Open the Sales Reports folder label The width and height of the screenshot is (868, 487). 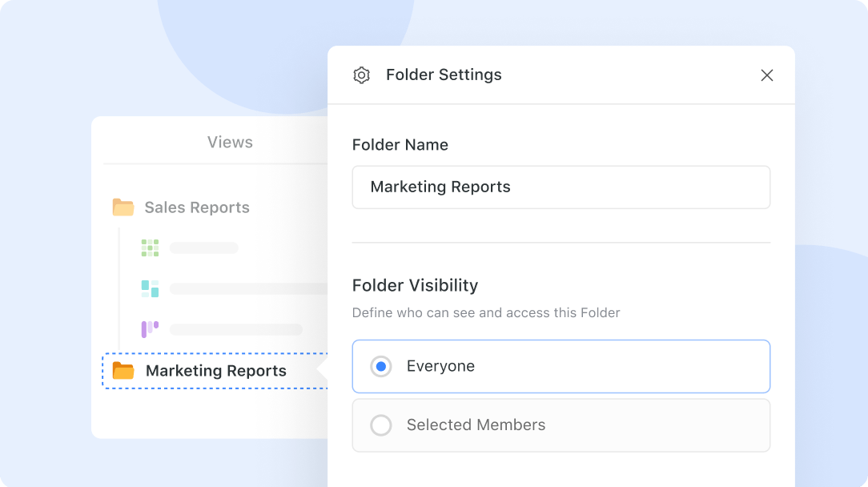pyautogui.click(x=197, y=207)
